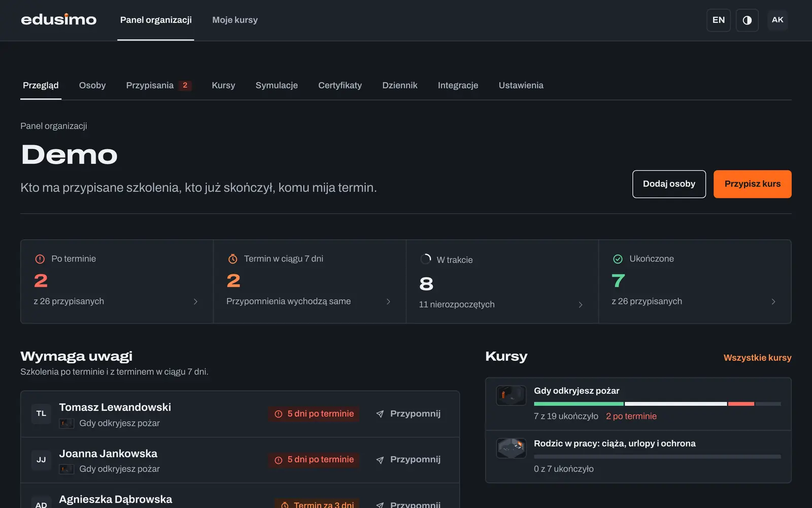This screenshot has height=508, width=812.
Task: Click the Gdy odkryjesz pożar course thumbnail in Kursy
Action: [511, 395]
